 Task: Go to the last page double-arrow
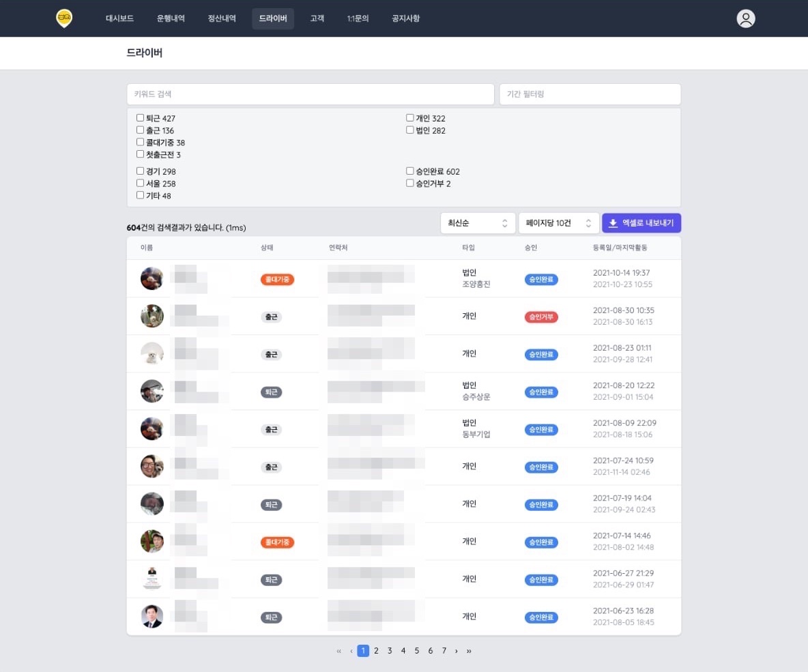(469, 651)
